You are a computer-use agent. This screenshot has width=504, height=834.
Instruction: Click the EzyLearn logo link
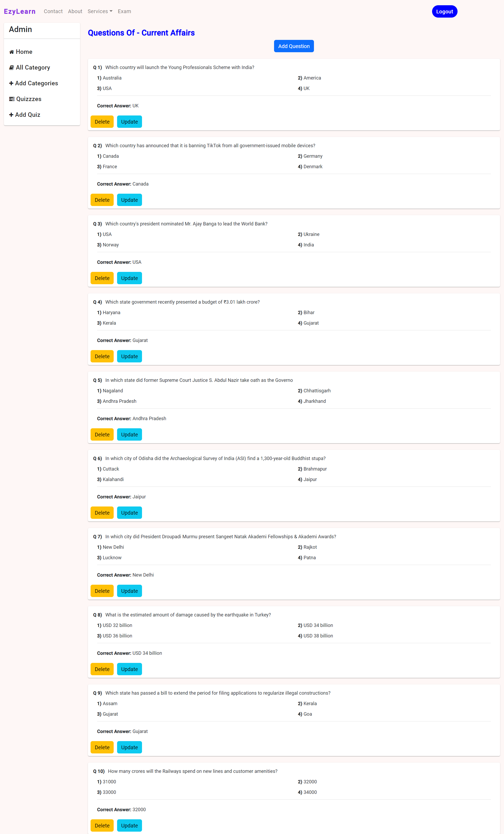click(19, 11)
